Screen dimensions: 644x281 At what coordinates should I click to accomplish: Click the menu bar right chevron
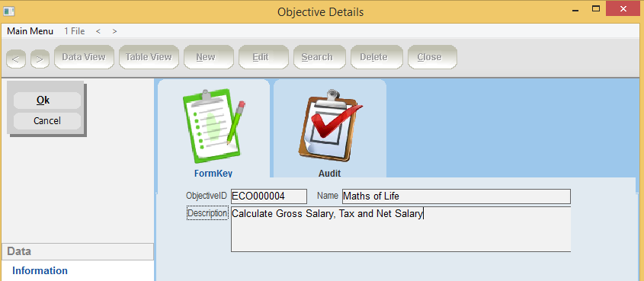click(114, 31)
